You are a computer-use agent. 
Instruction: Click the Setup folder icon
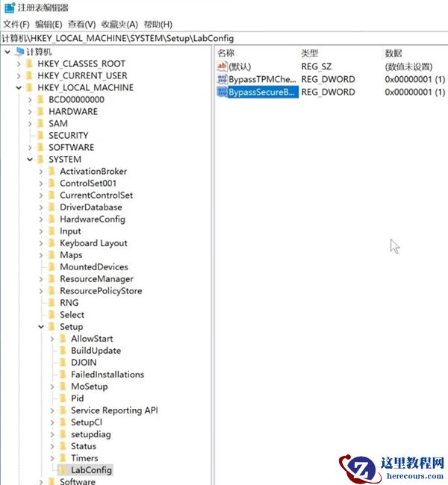pos(52,327)
